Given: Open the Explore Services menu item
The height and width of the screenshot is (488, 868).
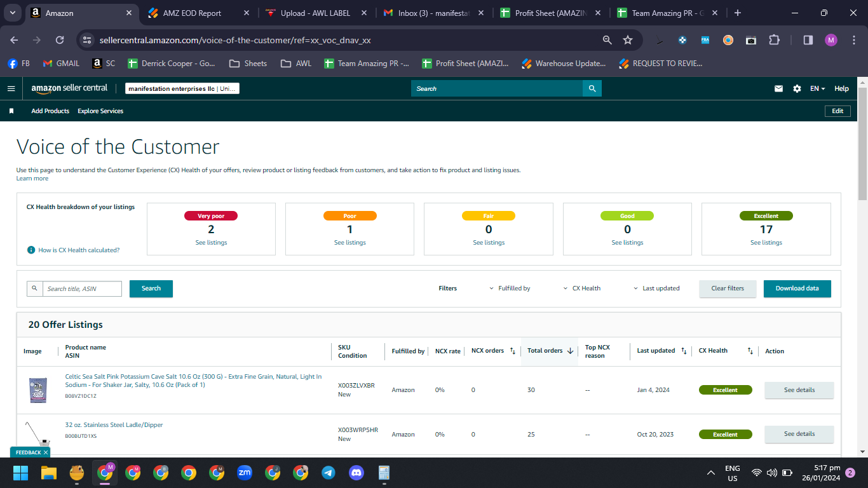Looking at the screenshot, I should 100,111.
